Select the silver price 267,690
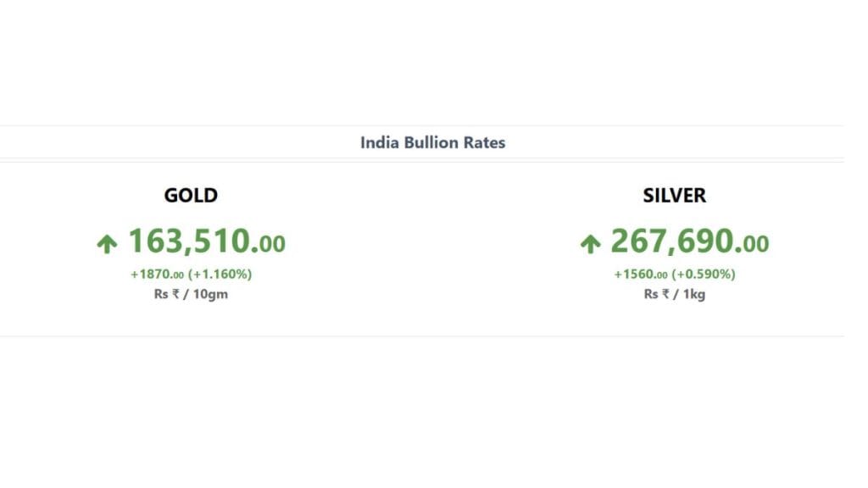Image resolution: width=868 pixels, height=488 pixels. click(674, 243)
